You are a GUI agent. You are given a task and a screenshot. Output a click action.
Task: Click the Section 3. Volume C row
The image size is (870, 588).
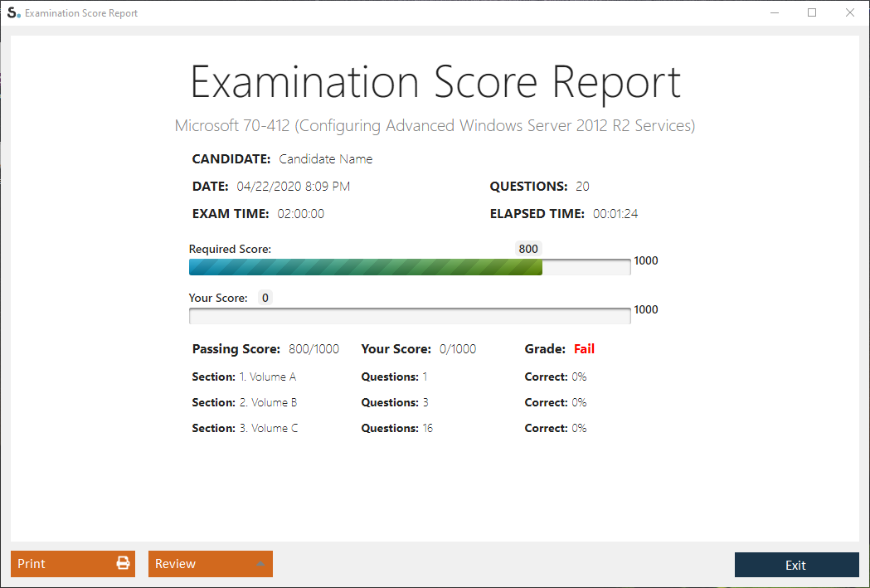click(245, 428)
